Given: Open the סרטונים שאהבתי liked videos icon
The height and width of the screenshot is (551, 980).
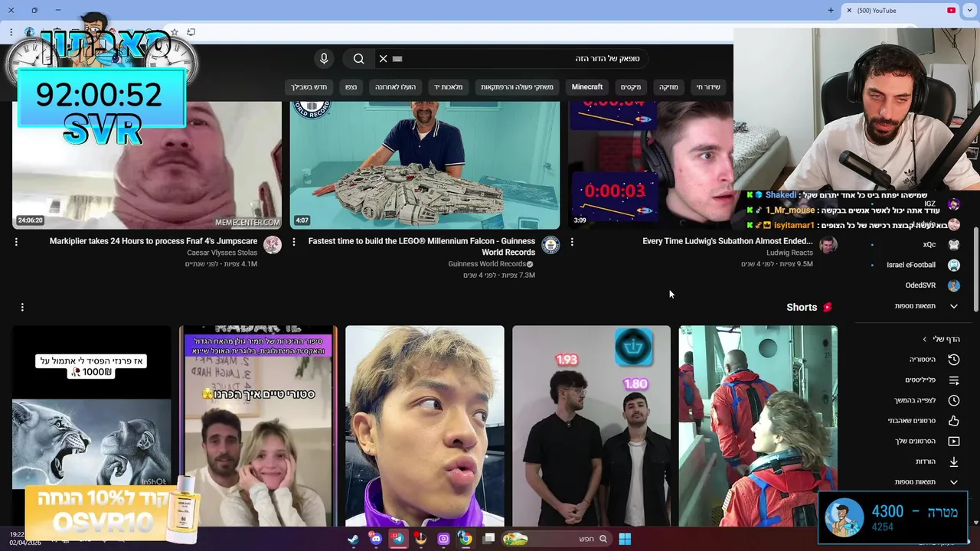Looking at the screenshot, I should [954, 421].
